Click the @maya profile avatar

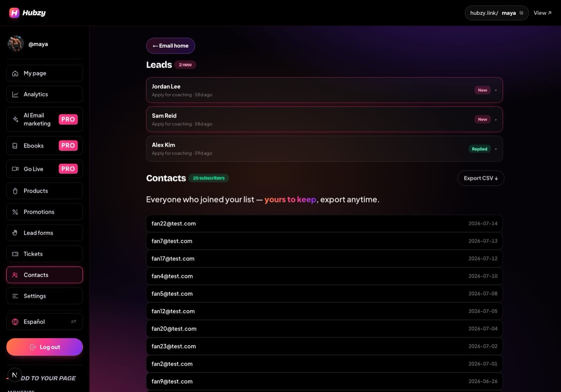pyautogui.click(x=16, y=44)
